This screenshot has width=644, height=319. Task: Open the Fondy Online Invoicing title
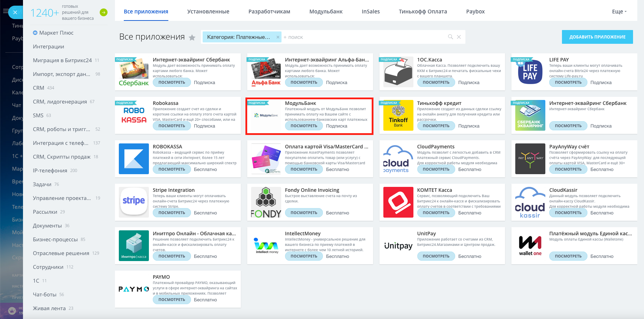(x=312, y=190)
